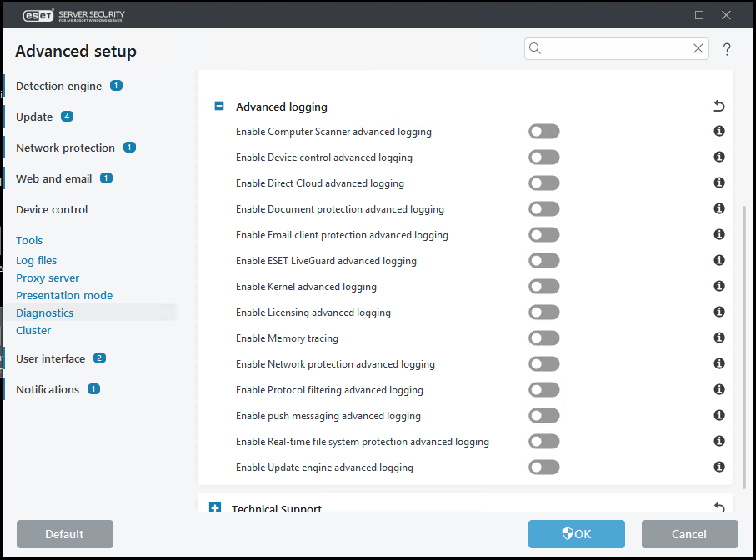The width and height of the screenshot is (756, 560).
Task: Turn on Protocol filtering advanced logging
Action: (543, 389)
